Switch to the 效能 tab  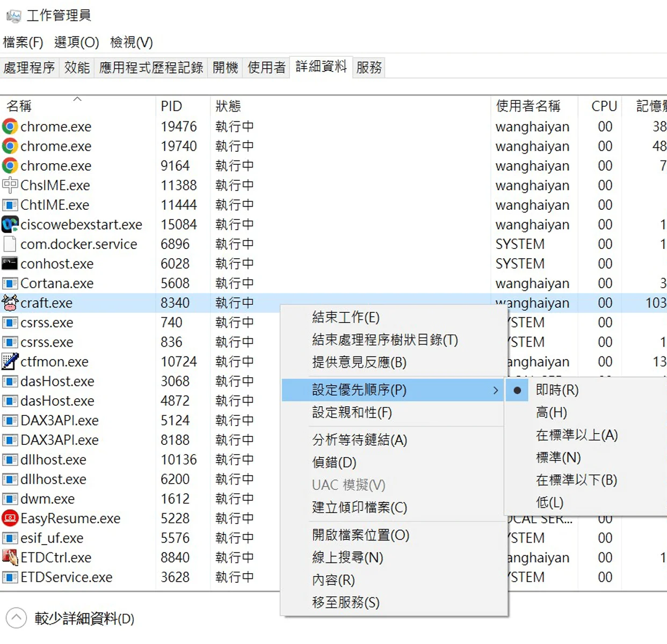(77, 68)
